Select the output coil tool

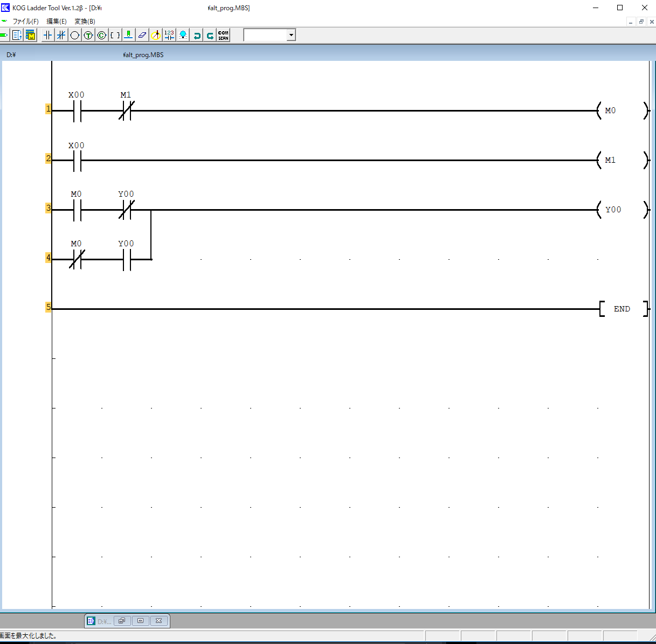[75, 36]
